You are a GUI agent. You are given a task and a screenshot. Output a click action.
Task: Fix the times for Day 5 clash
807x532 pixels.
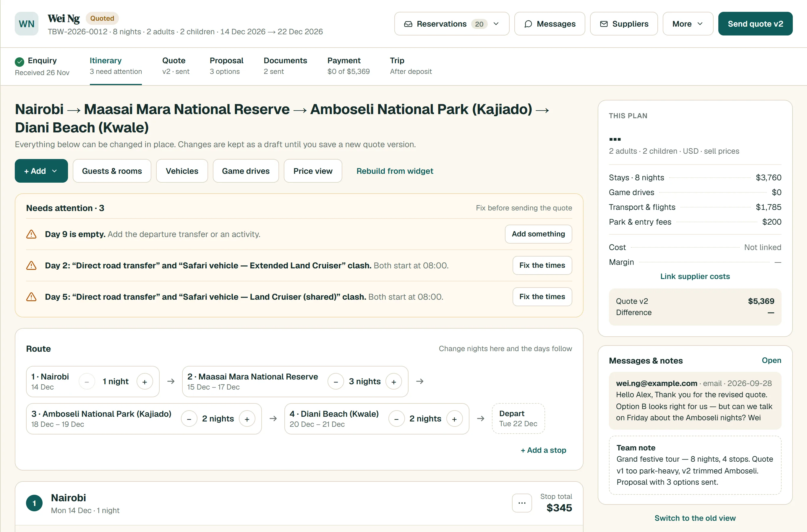pyautogui.click(x=542, y=297)
